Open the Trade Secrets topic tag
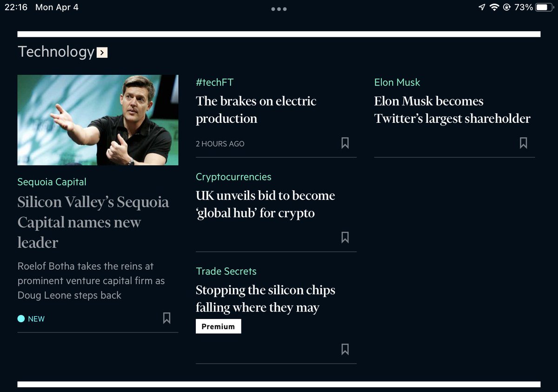Screen dimensions: 558x392 click(226, 271)
